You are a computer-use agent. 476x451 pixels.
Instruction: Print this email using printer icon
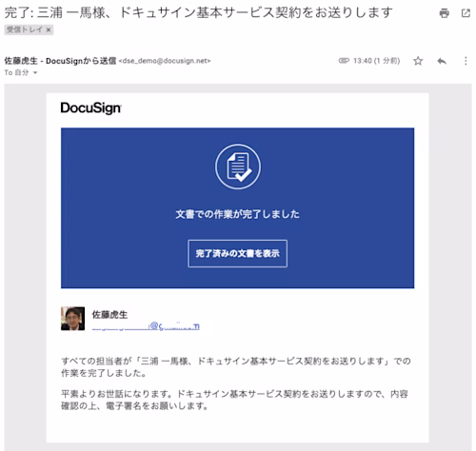coord(444,13)
